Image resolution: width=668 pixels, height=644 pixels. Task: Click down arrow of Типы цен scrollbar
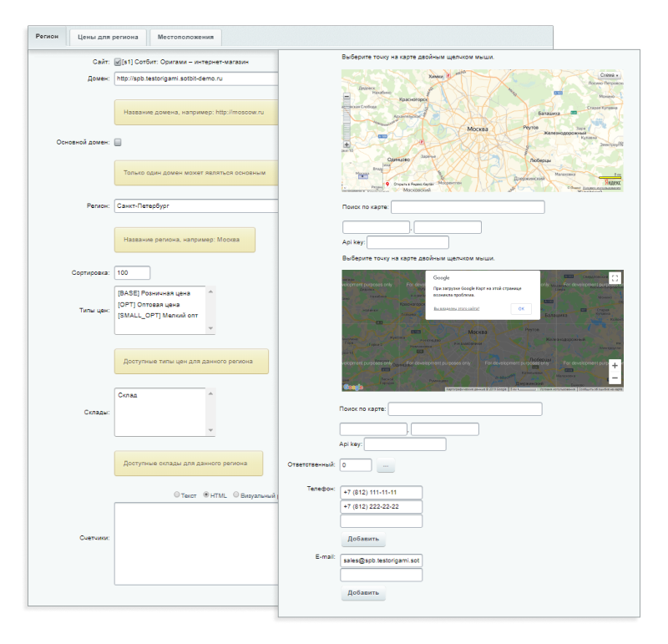tap(210, 328)
